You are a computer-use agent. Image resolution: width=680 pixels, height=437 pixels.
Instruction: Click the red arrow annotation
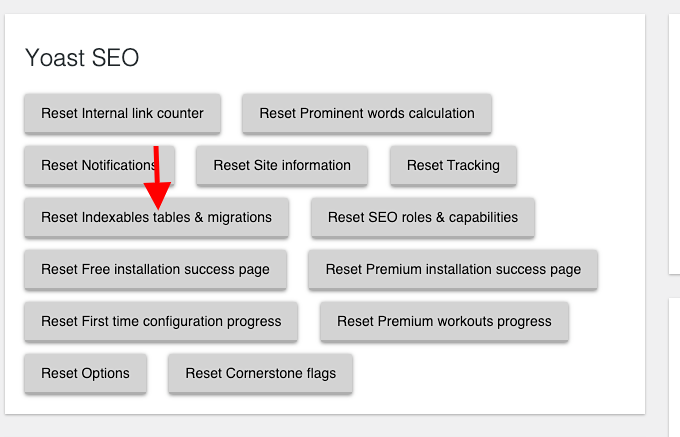click(x=157, y=178)
